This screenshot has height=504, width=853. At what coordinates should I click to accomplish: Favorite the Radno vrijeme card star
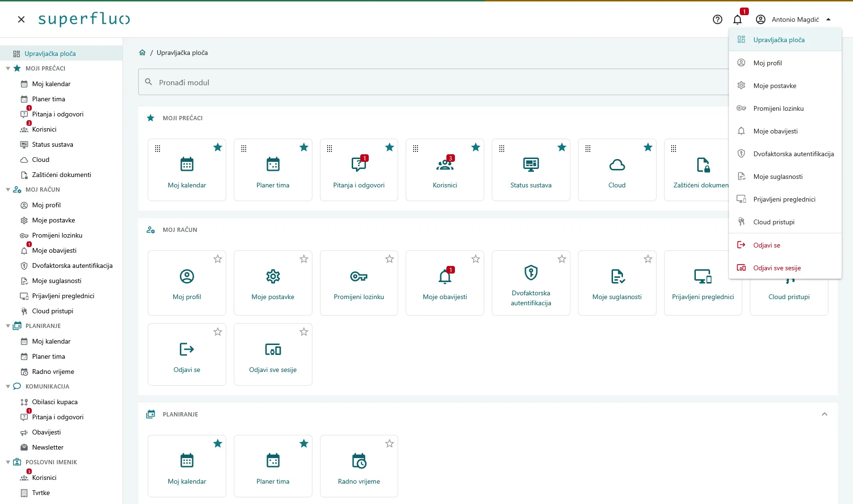[x=390, y=443]
